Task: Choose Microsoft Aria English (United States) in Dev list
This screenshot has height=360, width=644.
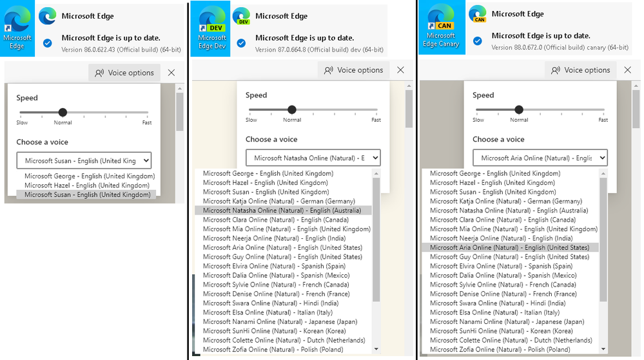Action: coord(284,247)
